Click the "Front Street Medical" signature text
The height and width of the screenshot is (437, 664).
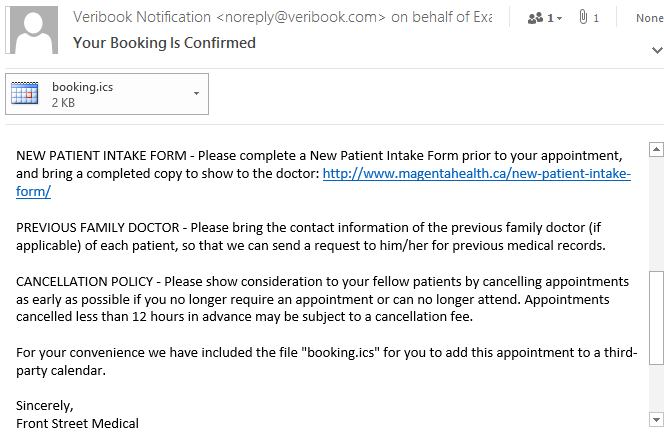[x=78, y=423]
